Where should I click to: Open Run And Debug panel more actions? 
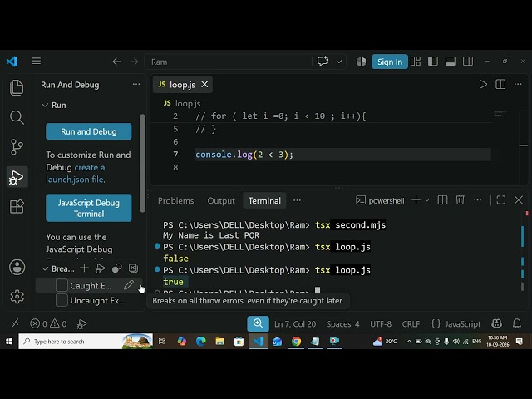(x=136, y=84)
